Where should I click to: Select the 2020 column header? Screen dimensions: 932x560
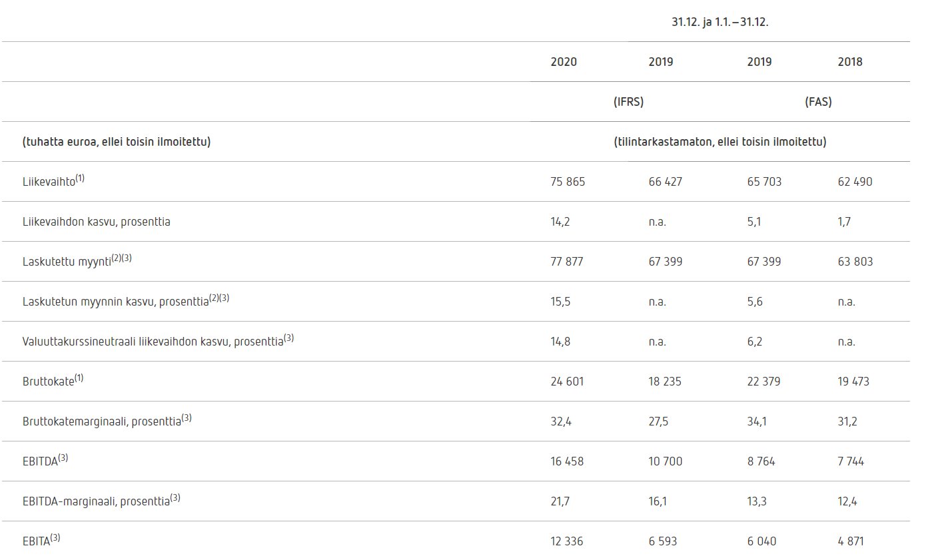point(564,62)
